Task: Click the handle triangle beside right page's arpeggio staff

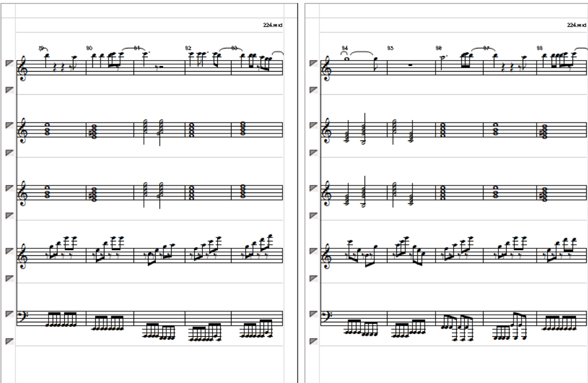Action: pyautogui.click(x=314, y=251)
